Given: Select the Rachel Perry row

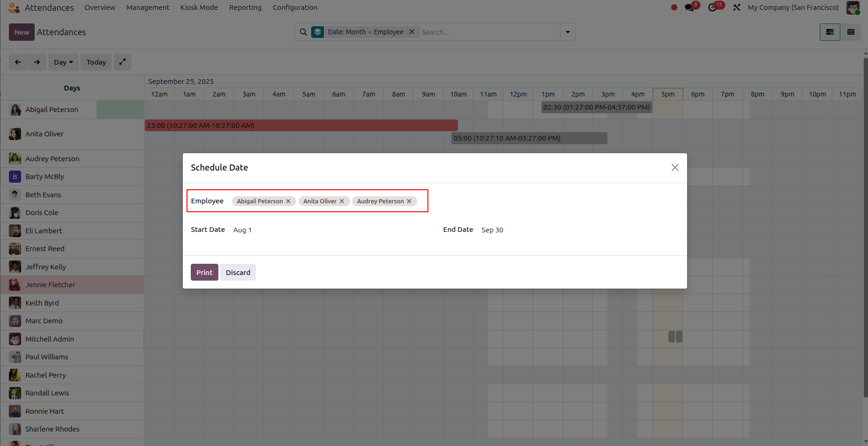Looking at the screenshot, I should 72,375.
